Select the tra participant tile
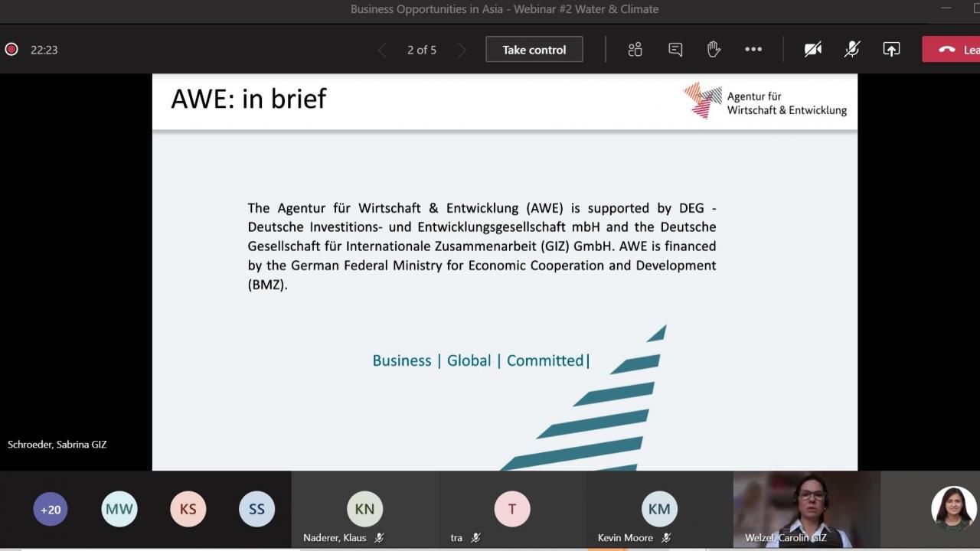 point(512,509)
